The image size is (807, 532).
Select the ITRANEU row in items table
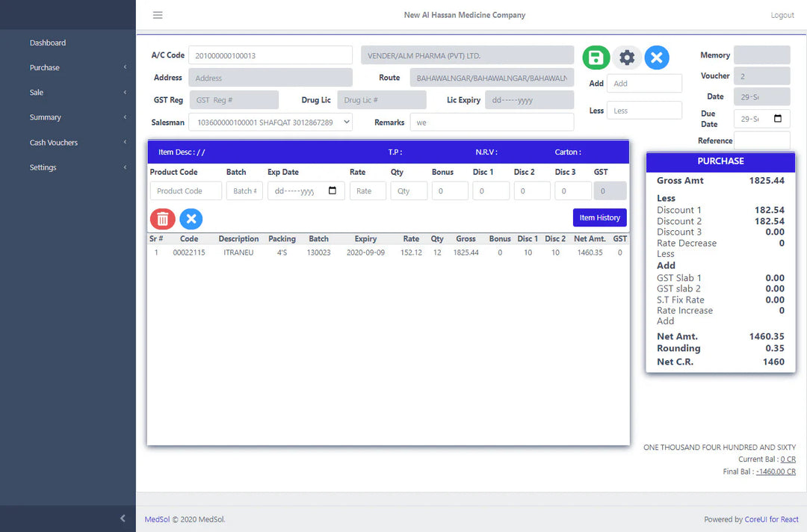238,253
